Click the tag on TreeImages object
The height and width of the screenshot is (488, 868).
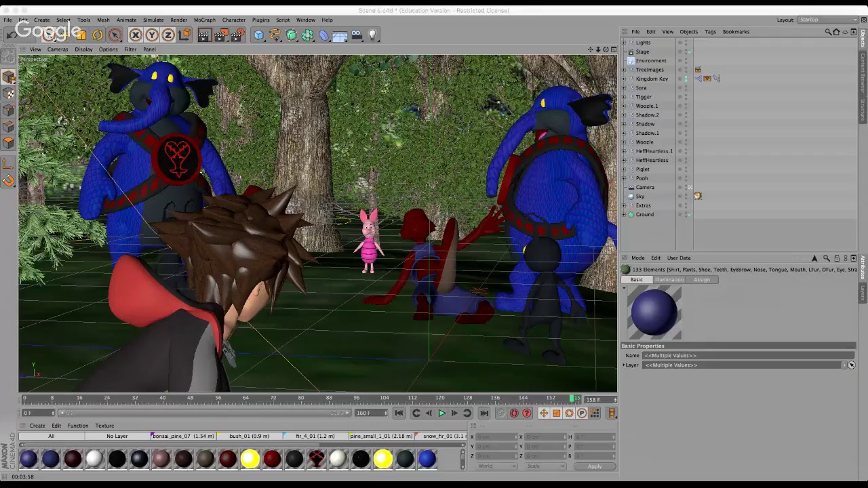point(698,70)
